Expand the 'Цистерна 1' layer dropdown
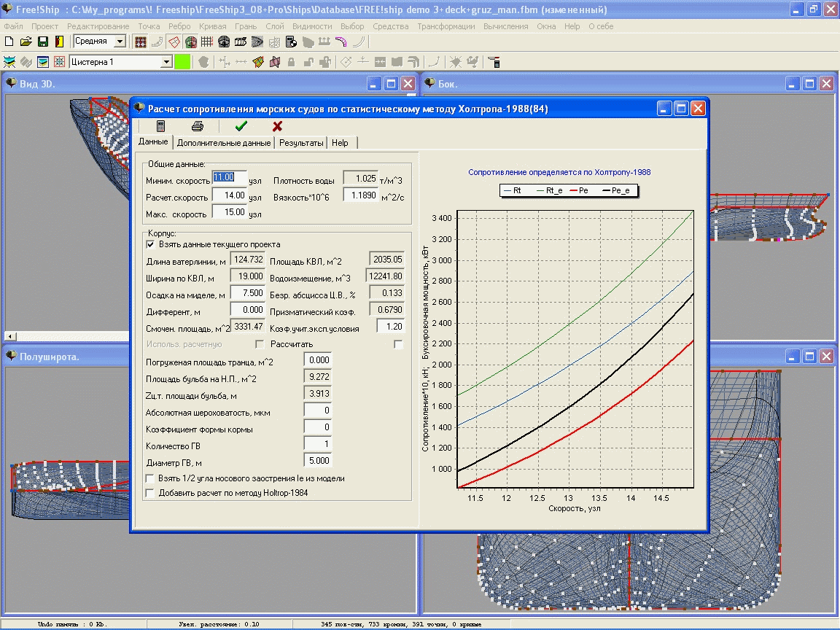Screen dimensions: 840x630 [x=166, y=62]
